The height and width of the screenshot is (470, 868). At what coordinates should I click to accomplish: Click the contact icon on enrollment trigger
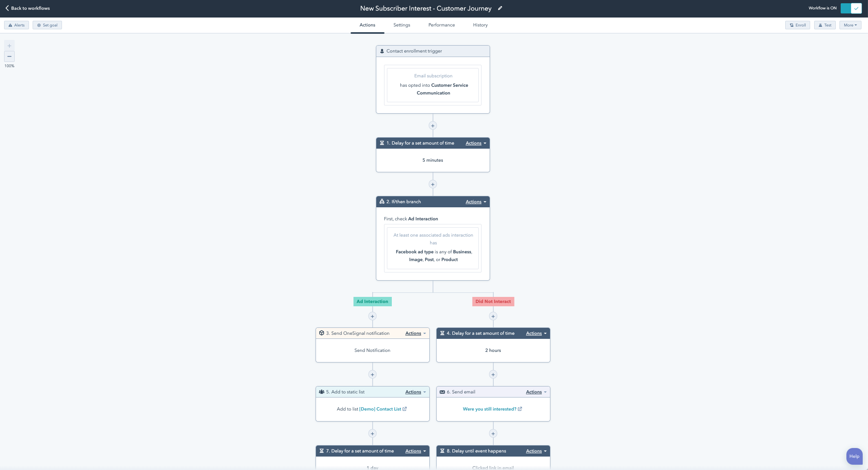click(382, 51)
